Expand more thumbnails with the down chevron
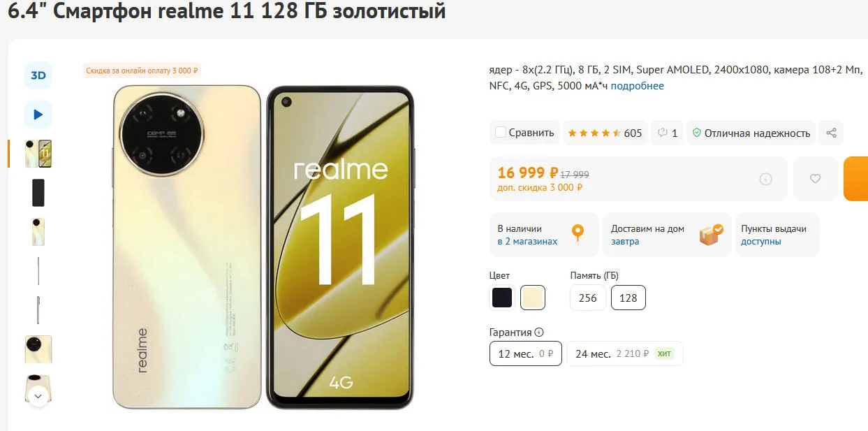This screenshot has width=868, height=431. coord(38,396)
